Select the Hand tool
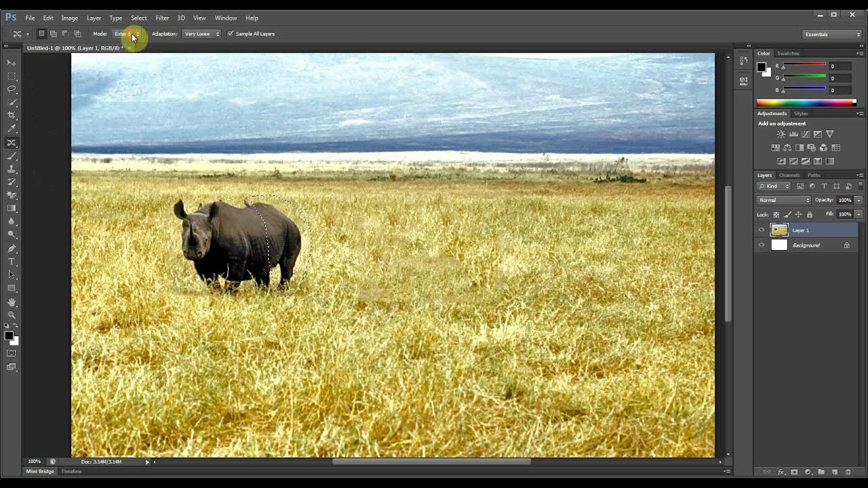 [12, 302]
